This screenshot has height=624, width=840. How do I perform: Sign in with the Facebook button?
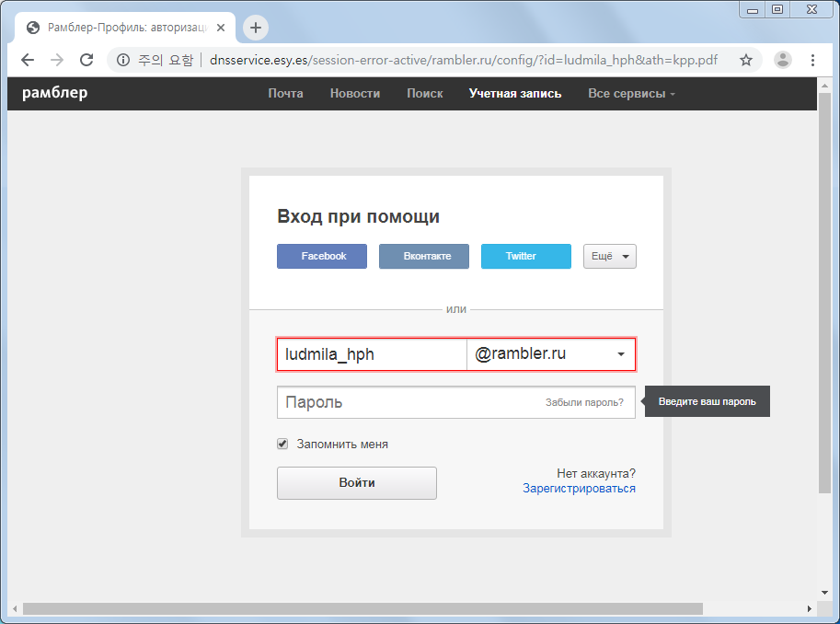322,256
